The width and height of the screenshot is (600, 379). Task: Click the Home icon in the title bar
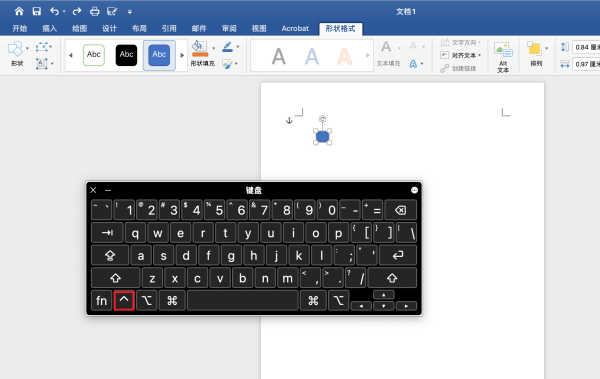[19, 11]
